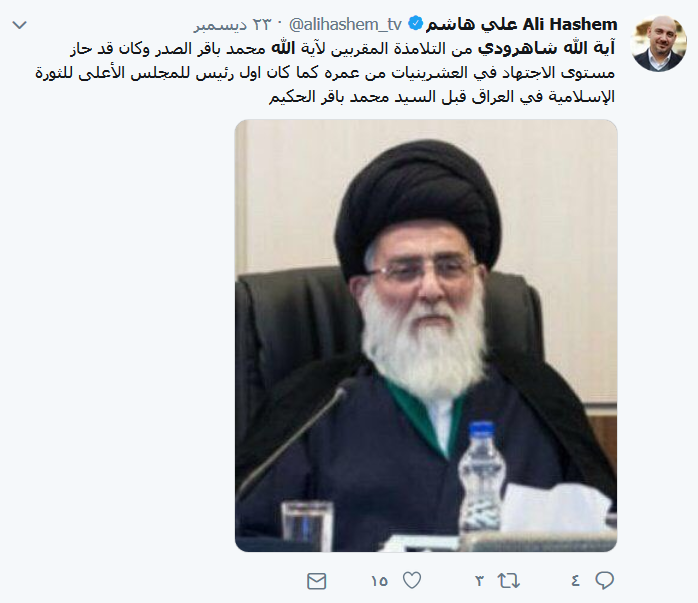Click the water bottle in the photo
This screenshot has height=603, width=698.
coord(482,477)
